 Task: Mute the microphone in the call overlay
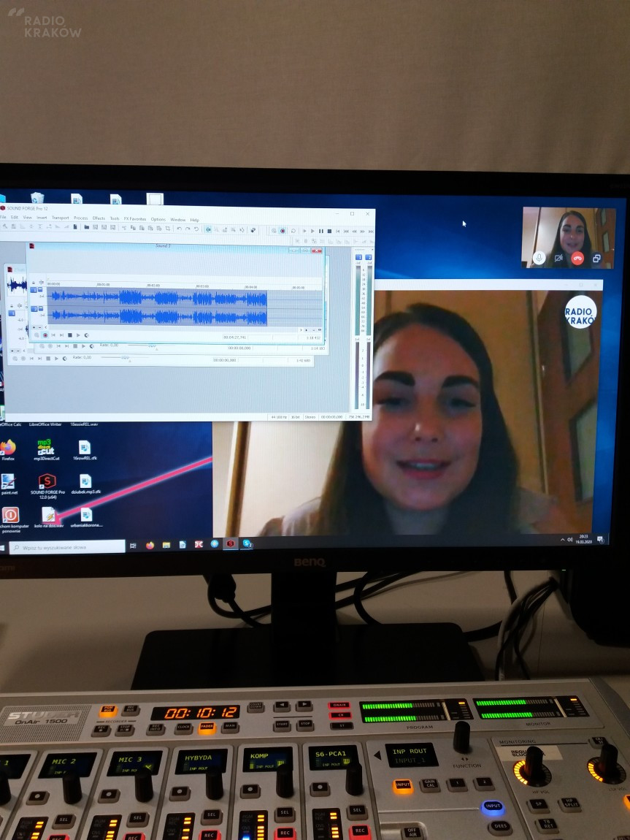[x=539, y=258]
